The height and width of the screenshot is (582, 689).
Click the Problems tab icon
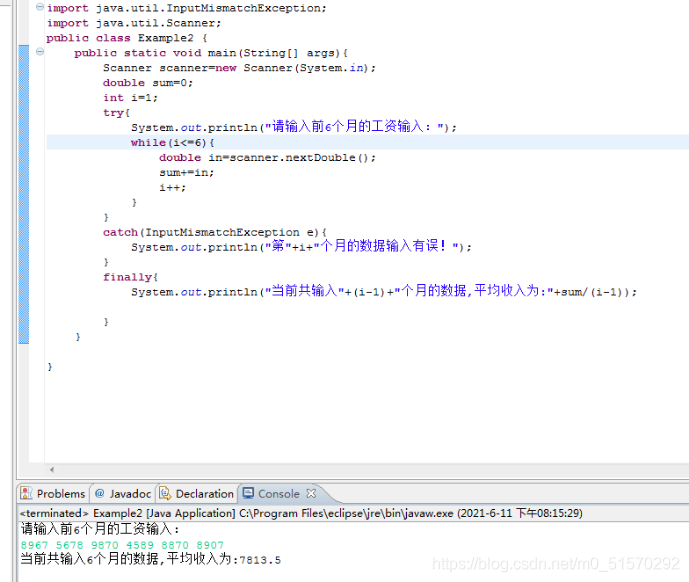(26, 493)
